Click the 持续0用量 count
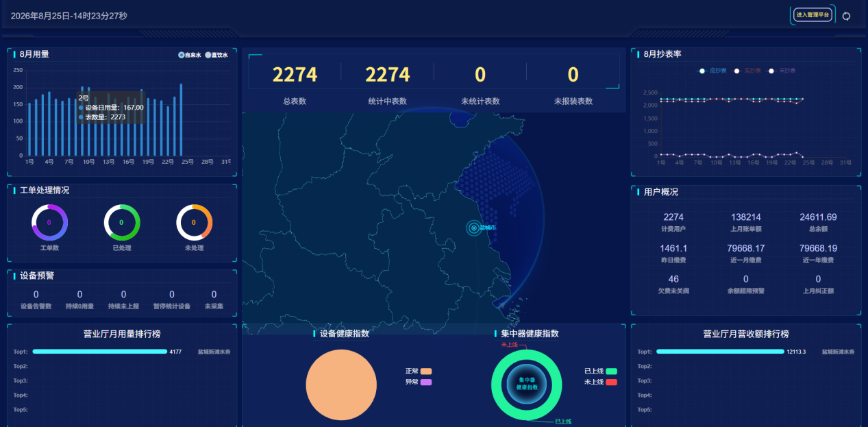868x427 pixels. click(x=80, y=295)
